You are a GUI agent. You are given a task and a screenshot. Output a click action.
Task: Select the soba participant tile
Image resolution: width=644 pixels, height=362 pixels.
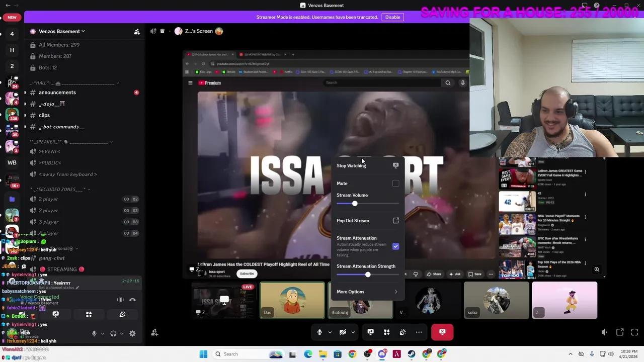coord(496,301)
